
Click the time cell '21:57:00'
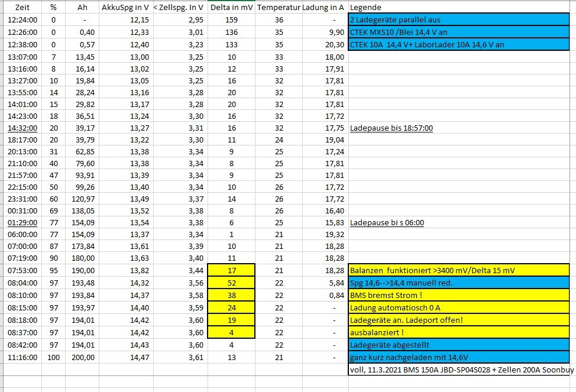tap(22, 175)
